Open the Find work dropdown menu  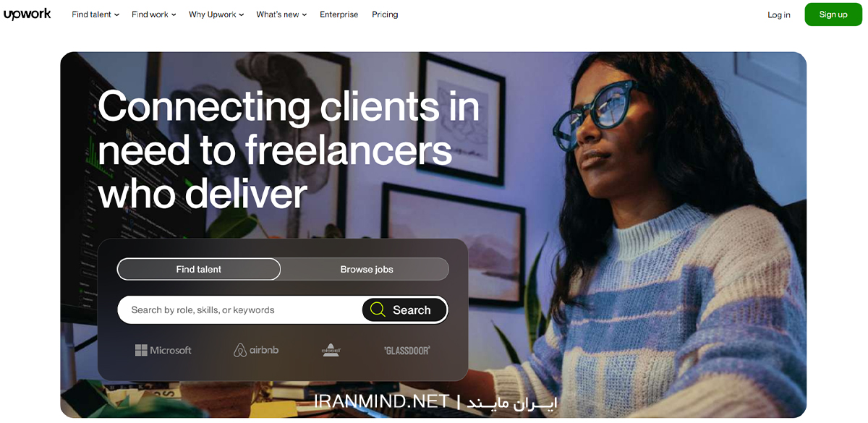(x=154, y=14)
